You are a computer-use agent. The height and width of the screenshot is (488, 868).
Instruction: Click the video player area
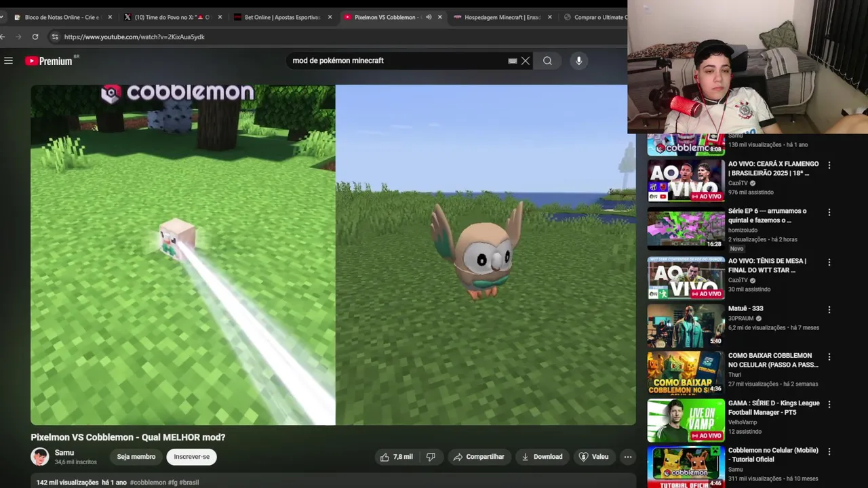coord(333,255)
